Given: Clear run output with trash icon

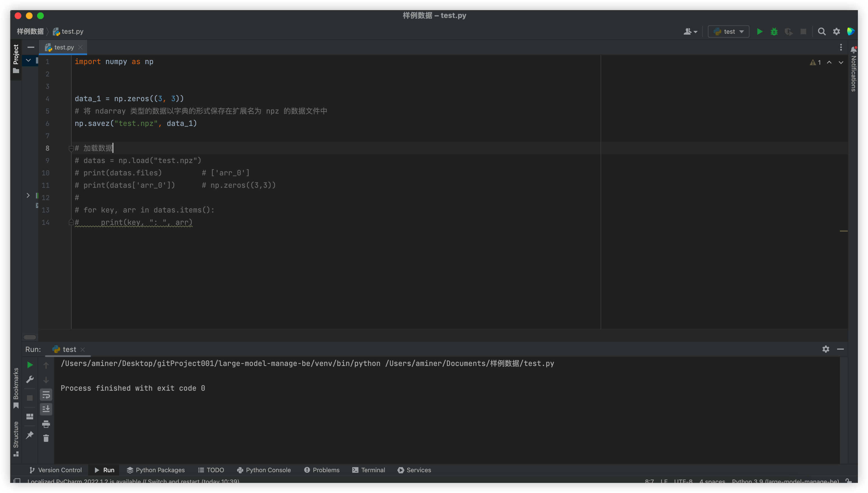Looking at the screenshot, I should click(46, 438).
